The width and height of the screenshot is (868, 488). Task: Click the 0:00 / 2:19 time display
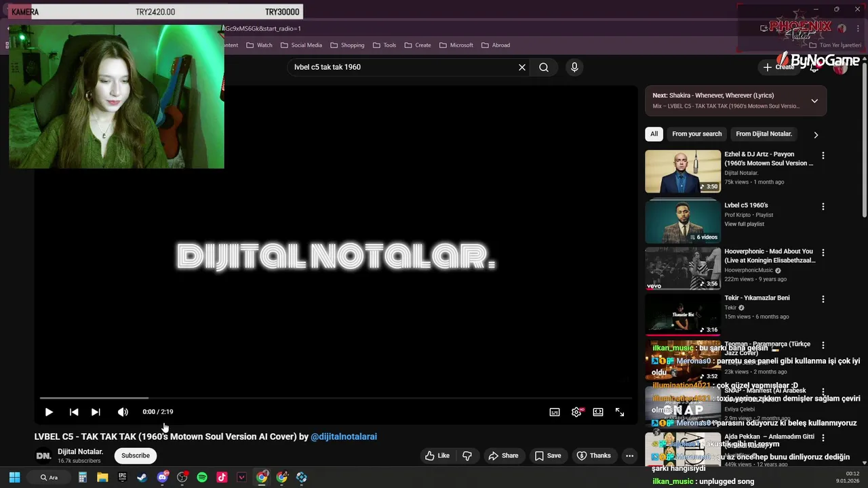point(158,411)
